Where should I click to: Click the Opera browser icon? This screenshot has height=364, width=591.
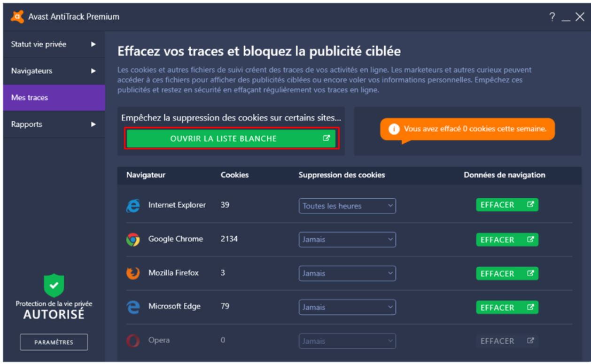tap(133, 341)
